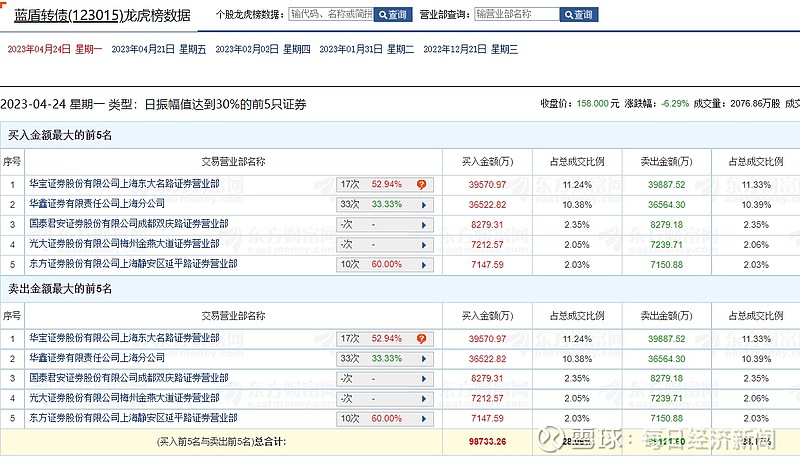Open 国泰君安成都双庆路营业部 link in buy table
Screen dimensions: 800x464
[x=129, y=224]
